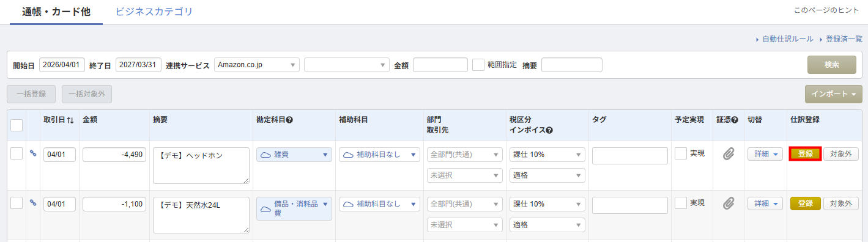Open 連携サービス Amazon.co.jp dropdown
Screen dimensions: 868x242
point(257,65)
